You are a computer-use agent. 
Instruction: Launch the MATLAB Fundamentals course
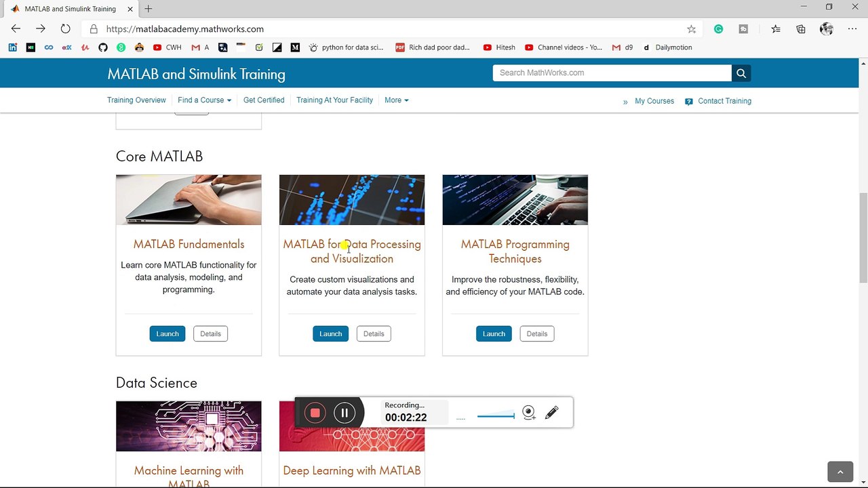[x=167, y=333]
